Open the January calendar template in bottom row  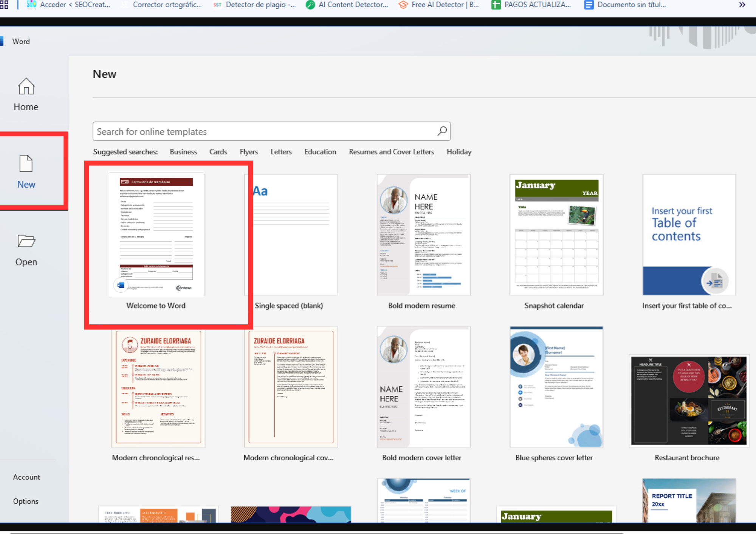tap(556, 514)
